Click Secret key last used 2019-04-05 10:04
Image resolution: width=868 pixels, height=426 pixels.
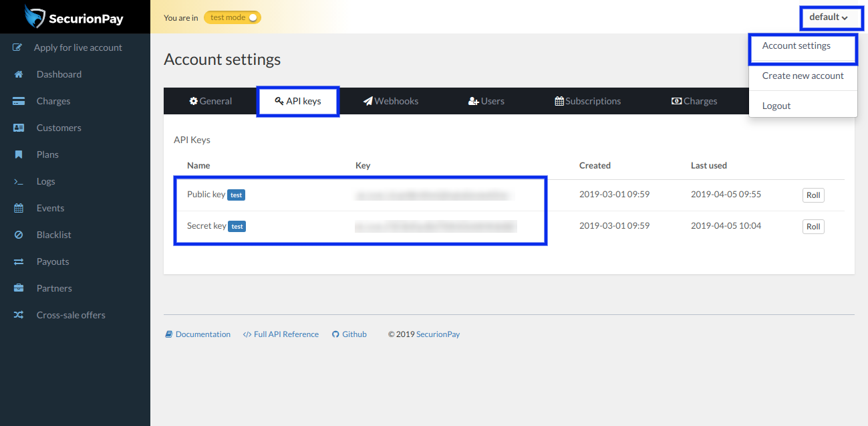point(726,226)
